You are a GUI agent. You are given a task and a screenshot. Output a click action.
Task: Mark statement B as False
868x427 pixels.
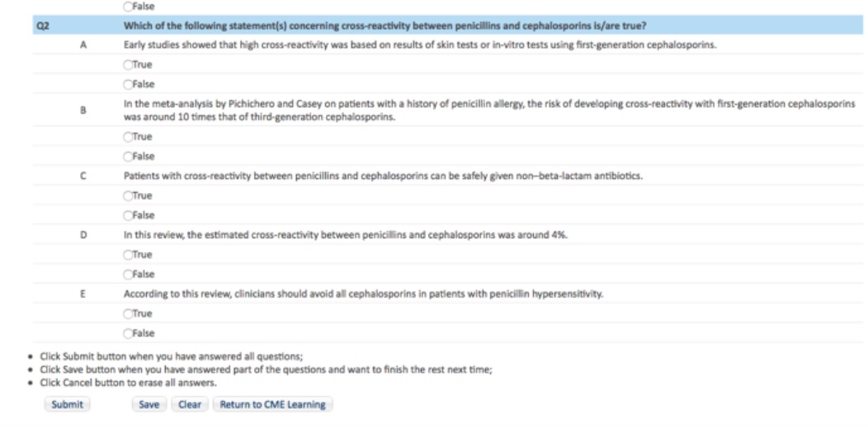tap(129, 157)
